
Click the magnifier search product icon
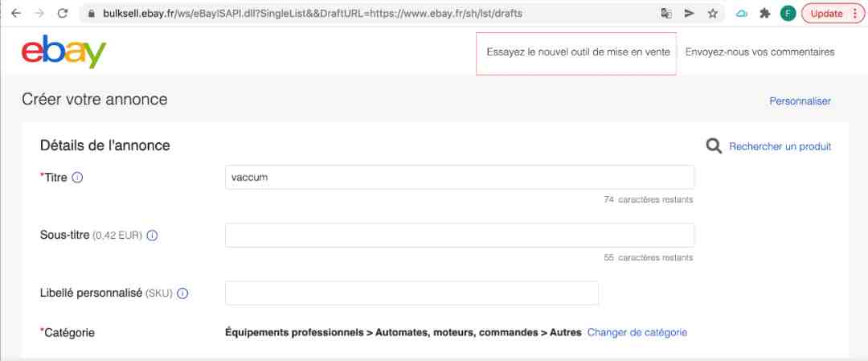pyautogui.click(x=714, y=146)
